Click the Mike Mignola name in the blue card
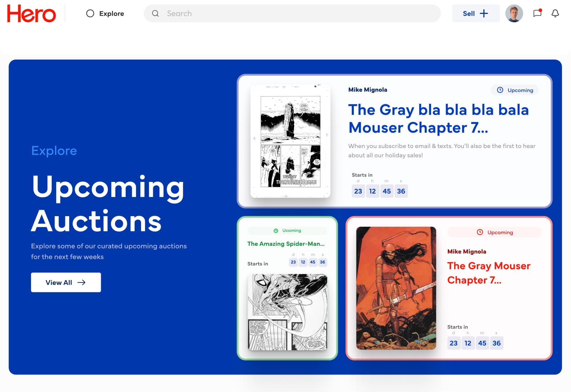The image size is (571, 392). coord(368,90)
